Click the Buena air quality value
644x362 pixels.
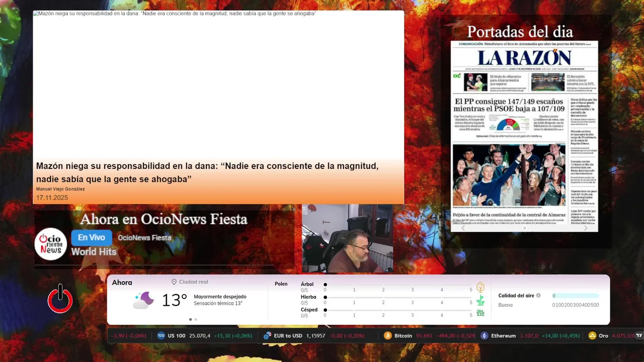(505, 305)
